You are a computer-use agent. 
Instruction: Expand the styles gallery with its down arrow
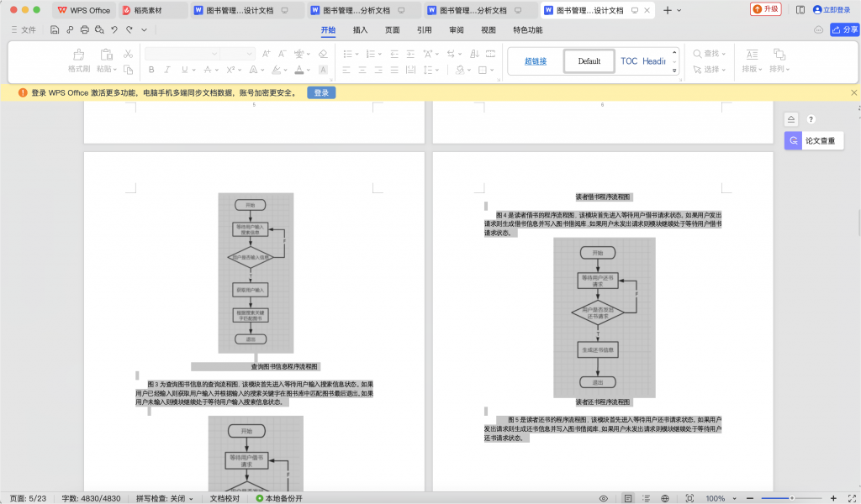674,71
